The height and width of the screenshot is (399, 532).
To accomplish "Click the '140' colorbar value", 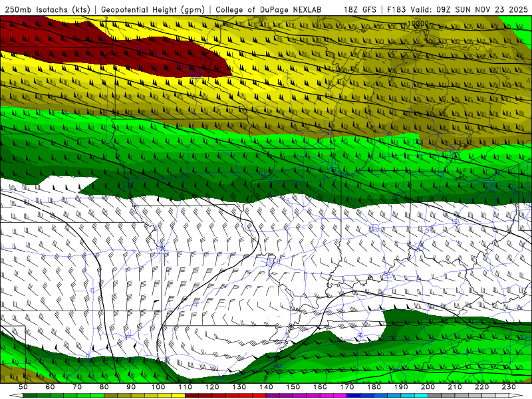I will 266,387.
